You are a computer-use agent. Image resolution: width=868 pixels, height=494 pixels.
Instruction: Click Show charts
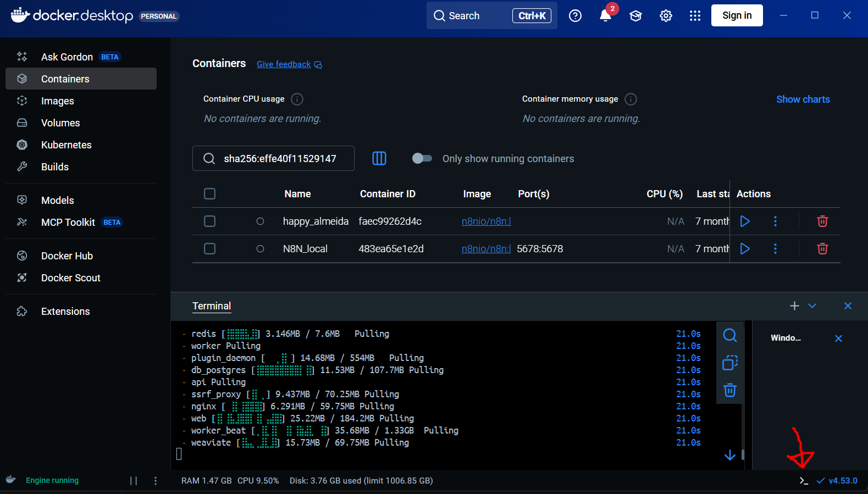point(803,99)
